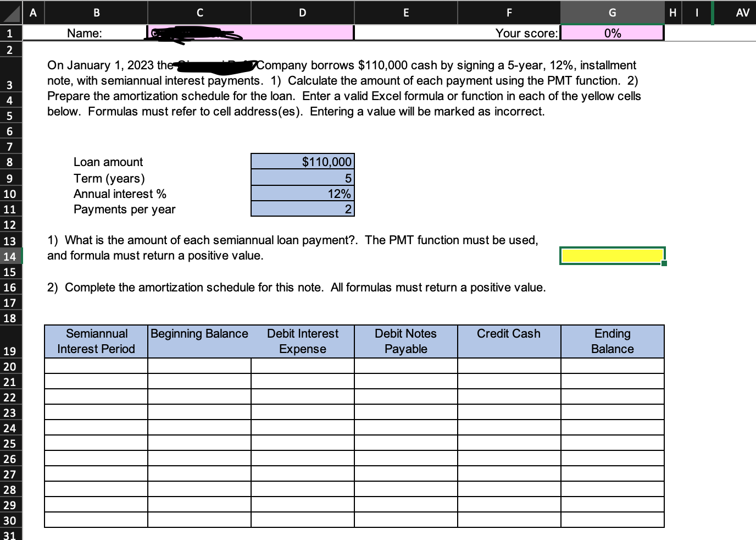
Task: Click the Semiannual Interest Period header cell
Action: (x=96, y=341)
